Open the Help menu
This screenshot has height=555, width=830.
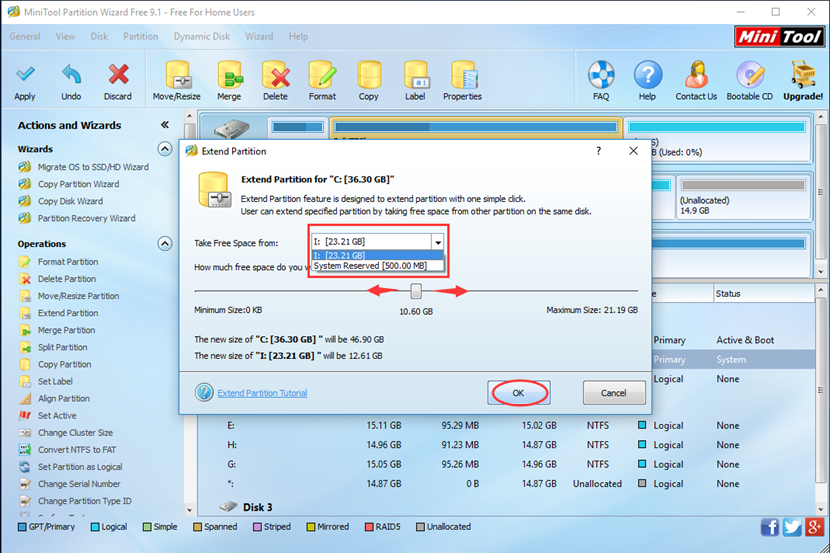(298, 37)
